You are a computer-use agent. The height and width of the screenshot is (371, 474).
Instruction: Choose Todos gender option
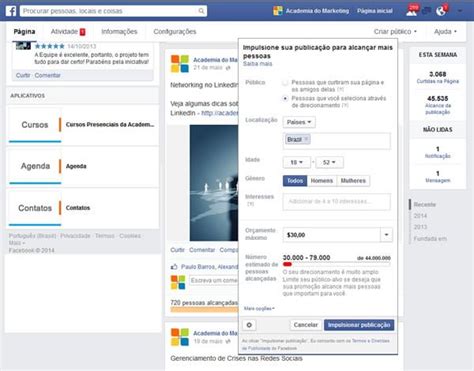point(295,181)
